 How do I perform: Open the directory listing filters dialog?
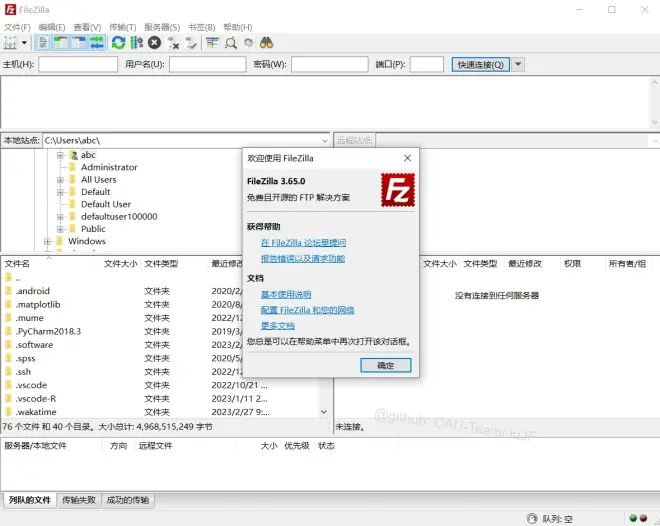point(213,43)
